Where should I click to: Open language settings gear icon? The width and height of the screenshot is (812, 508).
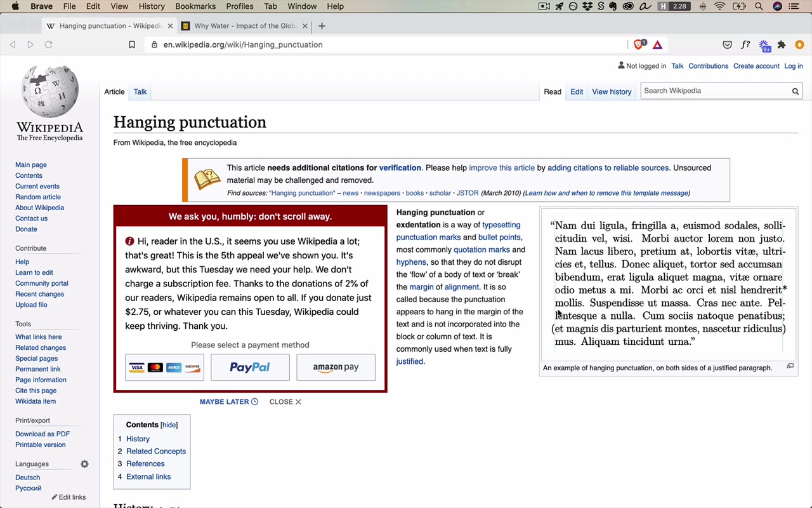[84, 464]
